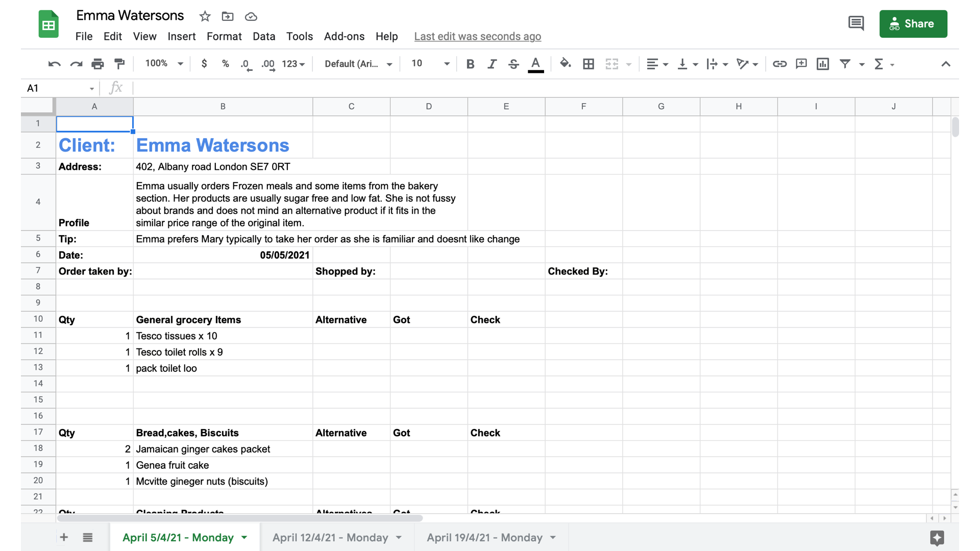Screen dimensions: 980x551
Task: Open the Default (Arial) font dropdown
Action: [358, 64]
